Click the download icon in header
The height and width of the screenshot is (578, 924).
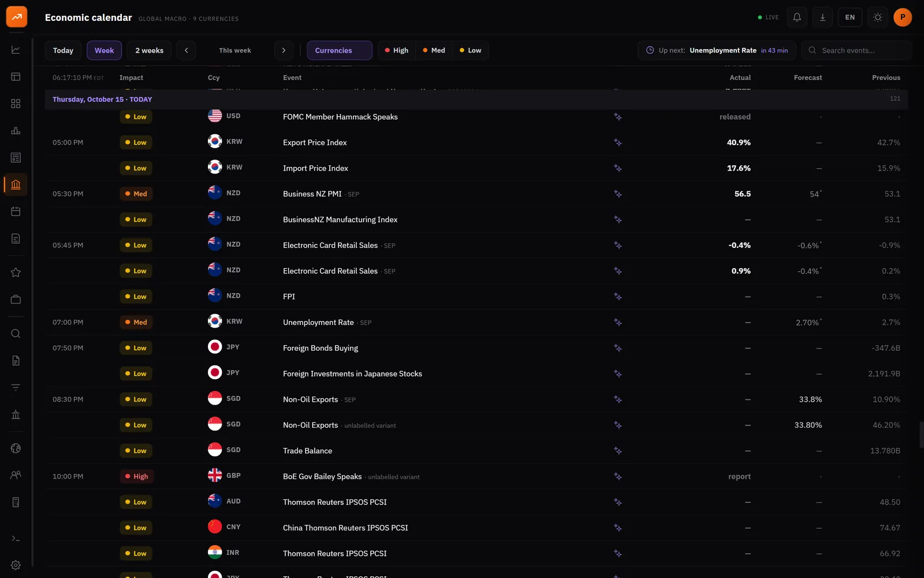pos(822,17)
